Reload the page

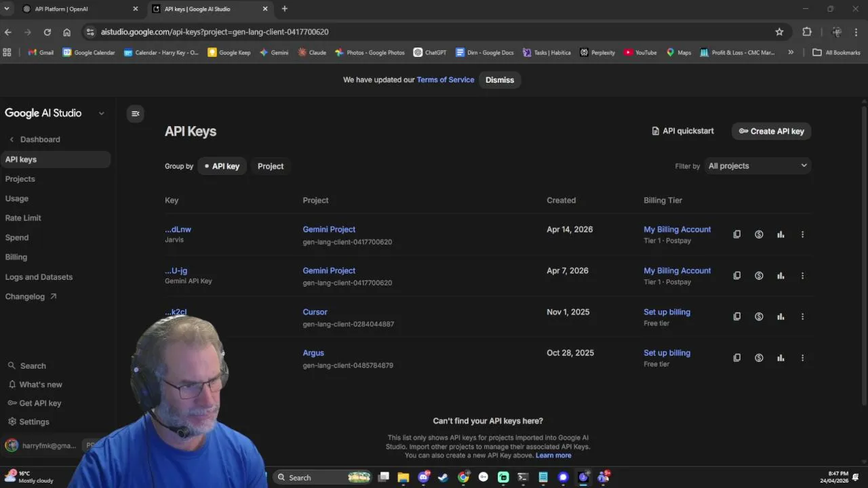[47, 32]
